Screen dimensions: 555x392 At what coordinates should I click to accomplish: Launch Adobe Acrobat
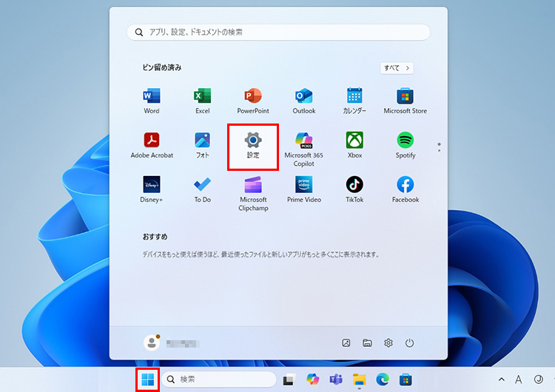click(x=152, y=145)
